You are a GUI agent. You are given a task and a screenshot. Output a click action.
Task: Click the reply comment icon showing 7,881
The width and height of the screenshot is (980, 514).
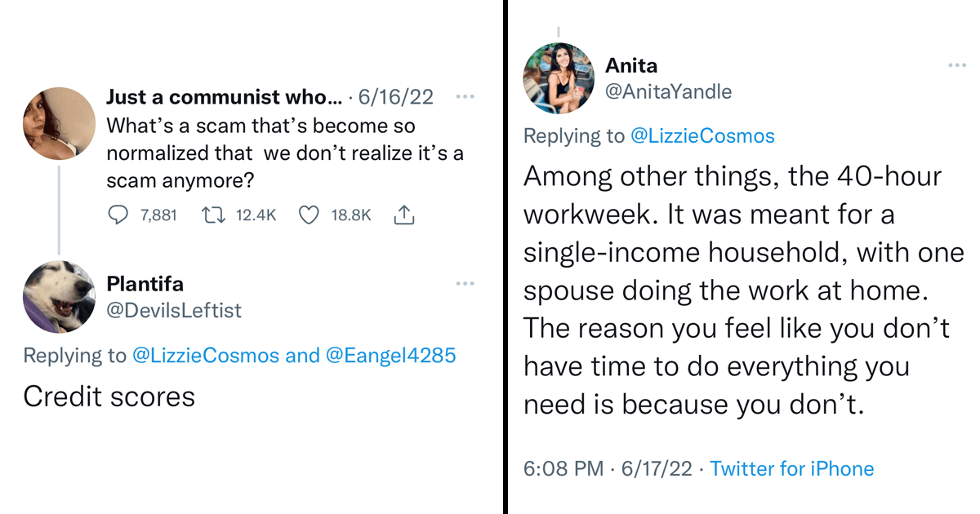tap(118, 215)
